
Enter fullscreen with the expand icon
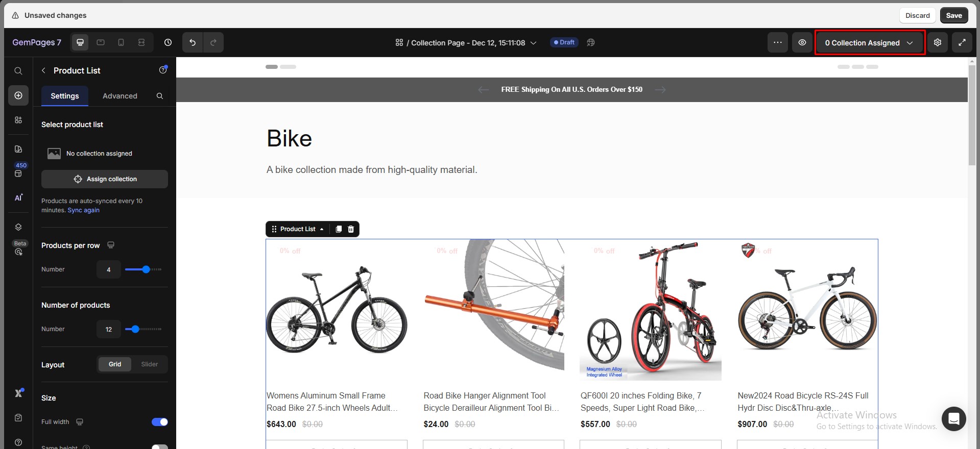(x=962, y=42)
